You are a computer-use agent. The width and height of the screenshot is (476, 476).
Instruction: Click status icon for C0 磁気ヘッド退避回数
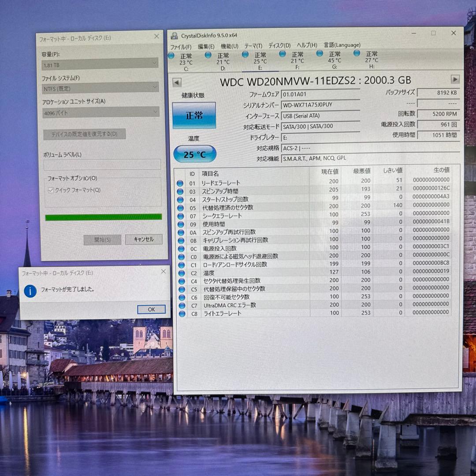tap(181, 257)
